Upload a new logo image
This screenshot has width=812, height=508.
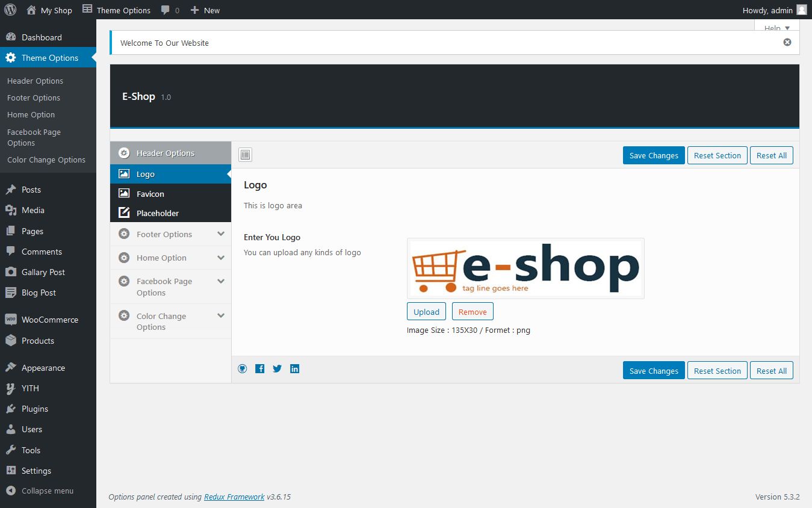[x=426, y=312]
